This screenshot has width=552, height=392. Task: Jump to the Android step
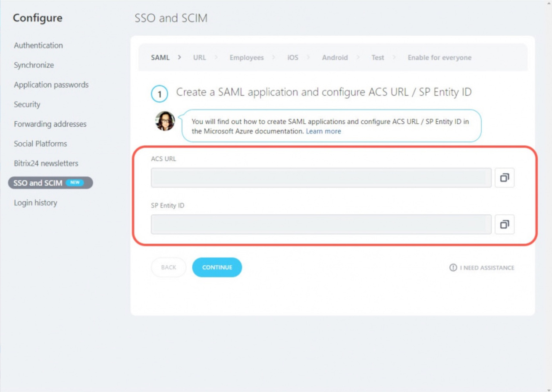[335, 57]
